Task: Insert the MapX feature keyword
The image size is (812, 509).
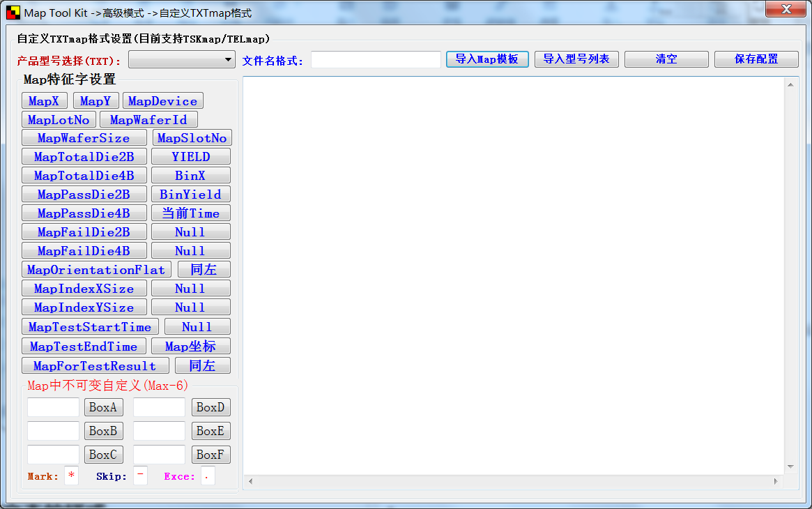Action: coord(44,100)
